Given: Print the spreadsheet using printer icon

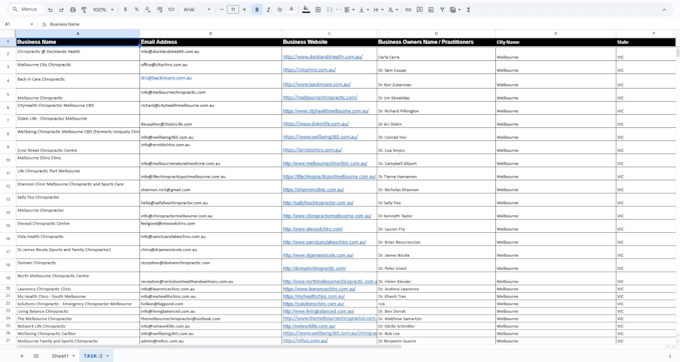Looking at the screenshot, I should pyautogui.click(x=73, y=10).
